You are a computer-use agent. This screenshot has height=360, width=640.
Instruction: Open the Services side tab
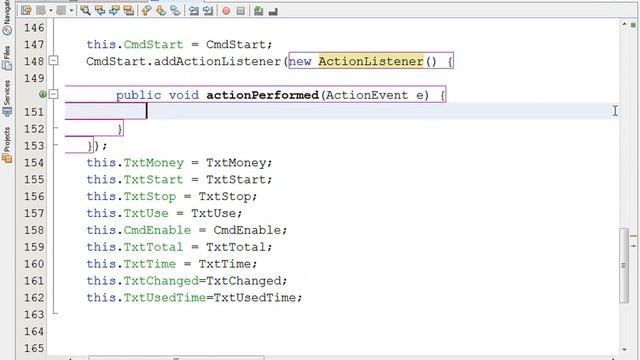[x=7, y=98]
